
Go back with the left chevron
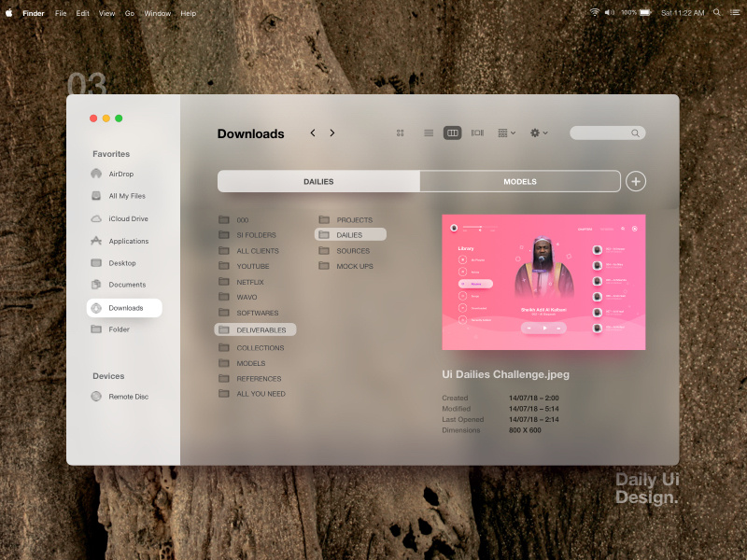tap(313, 133)
